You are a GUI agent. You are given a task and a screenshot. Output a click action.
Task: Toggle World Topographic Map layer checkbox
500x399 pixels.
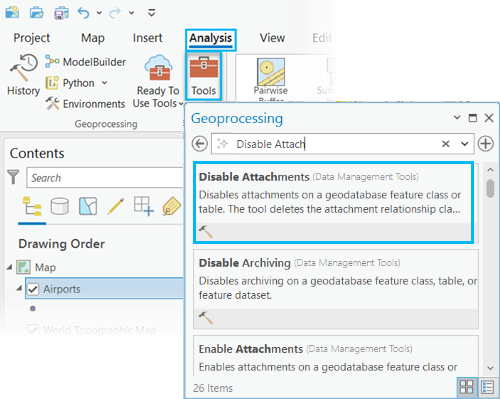[x=33, y=330]
